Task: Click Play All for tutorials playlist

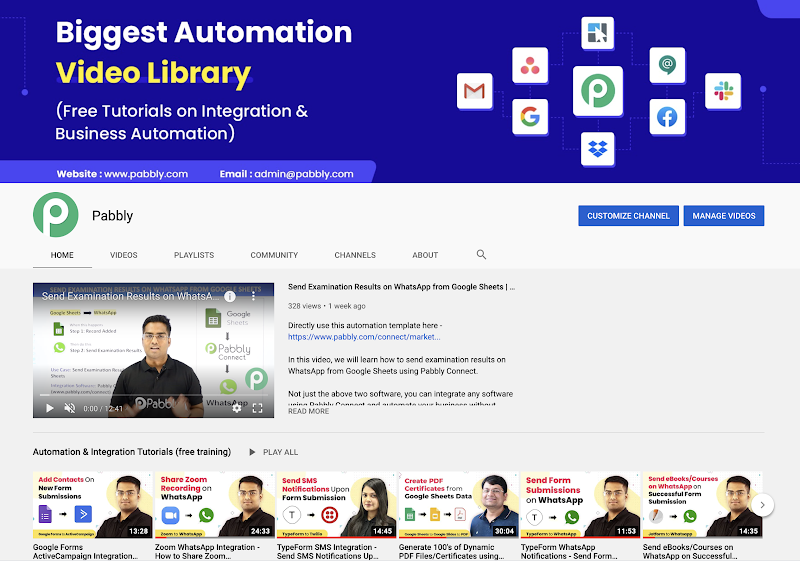Action: click(280, 452)
